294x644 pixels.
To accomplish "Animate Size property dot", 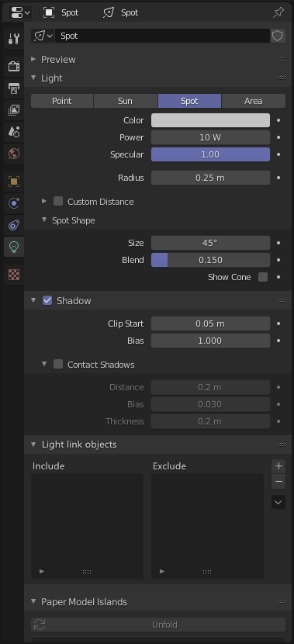I will [x=278, y=243].
